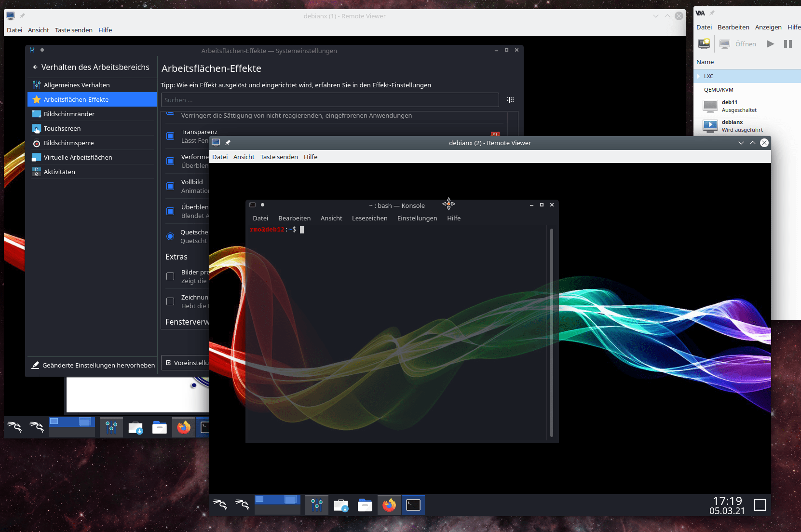Open the grid view menu beside the search field
The height and width of the screenshot is (532, 801).
510,100
